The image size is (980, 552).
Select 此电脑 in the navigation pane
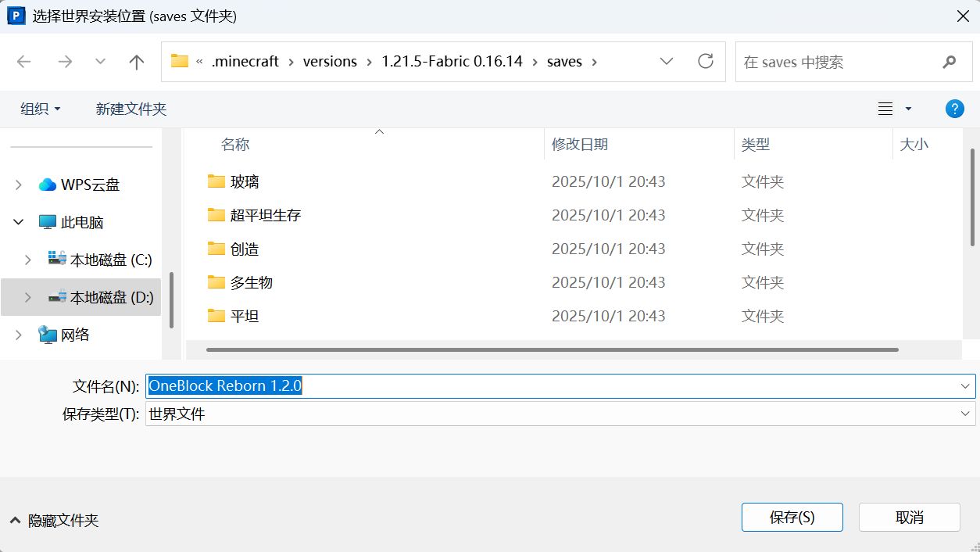tap(82, 223)
